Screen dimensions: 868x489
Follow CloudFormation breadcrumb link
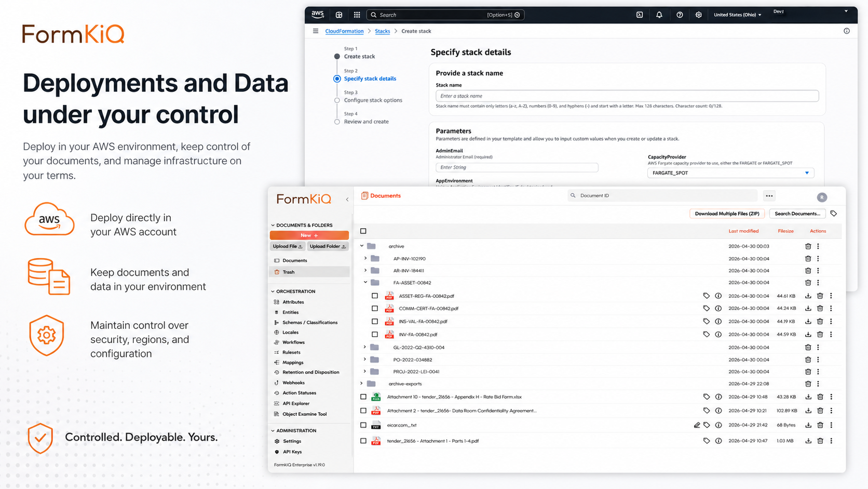click(344, 31)
